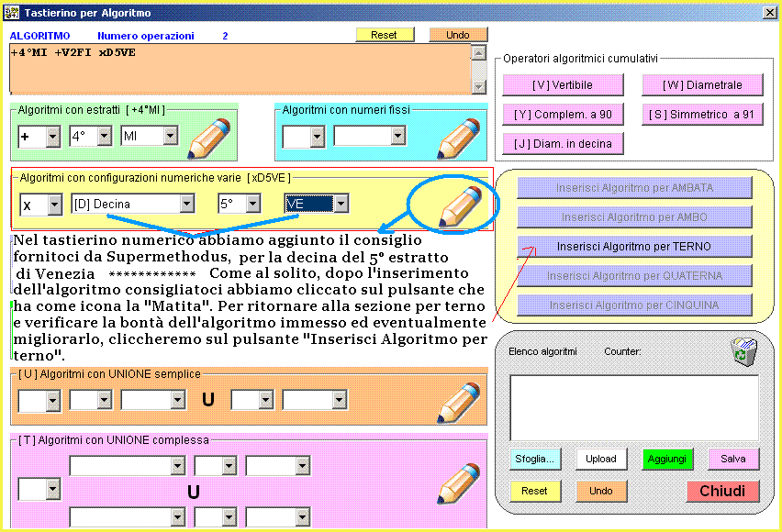This screenshot has height=532, width=782.
Task: Open the number dropdown in numeri fissi section
Action: [397, 135]
